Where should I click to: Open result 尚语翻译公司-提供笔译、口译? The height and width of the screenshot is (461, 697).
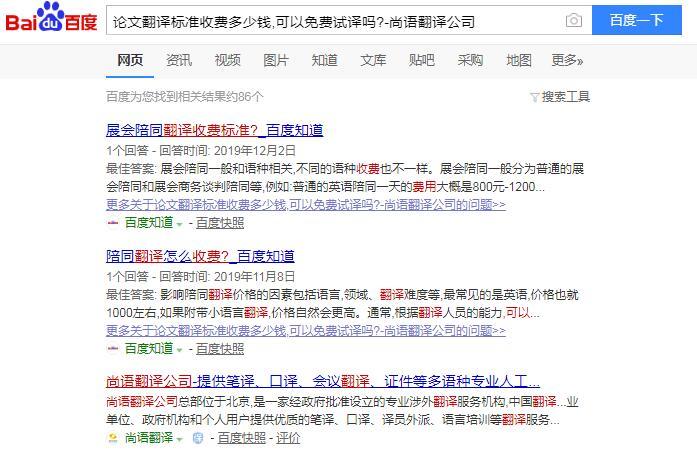pyautogui.click(x=323, y=381)
